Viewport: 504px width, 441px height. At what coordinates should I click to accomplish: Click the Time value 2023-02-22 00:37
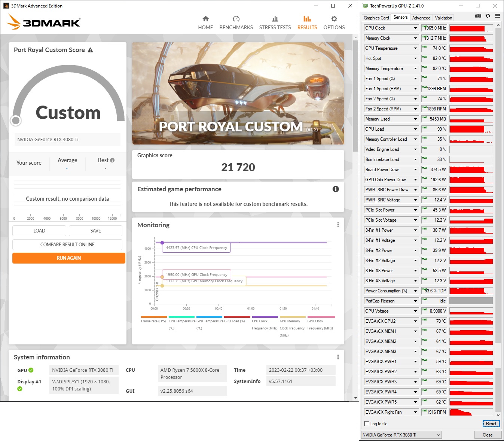pyautogui.click(x=301, y=370)
